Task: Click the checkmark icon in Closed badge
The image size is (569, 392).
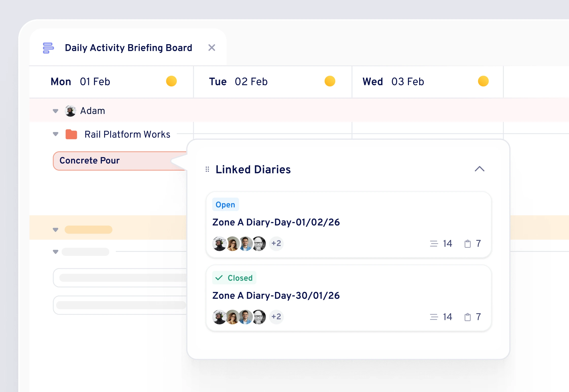Action: (219, 278)
